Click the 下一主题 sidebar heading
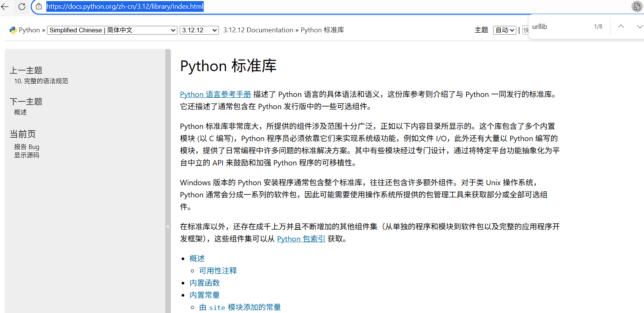Image resolution: width=644 pixels, height=313 pixels. [26, 102]
